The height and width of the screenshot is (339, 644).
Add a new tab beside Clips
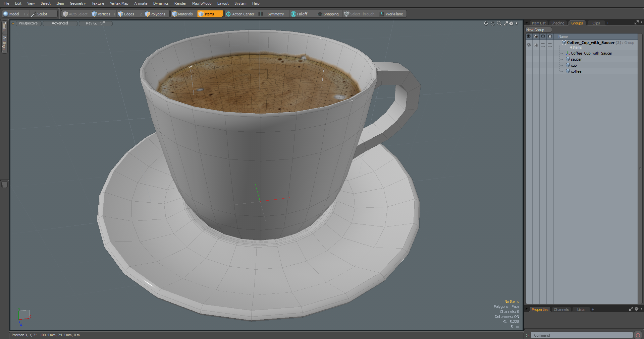pyautogui.click(x=608, y=23)
